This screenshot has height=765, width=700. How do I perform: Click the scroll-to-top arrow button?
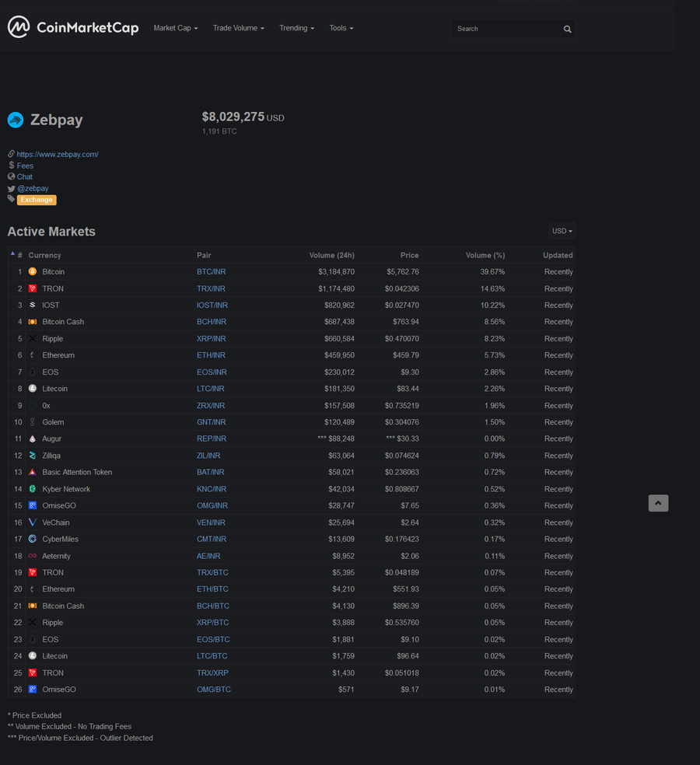658,503
